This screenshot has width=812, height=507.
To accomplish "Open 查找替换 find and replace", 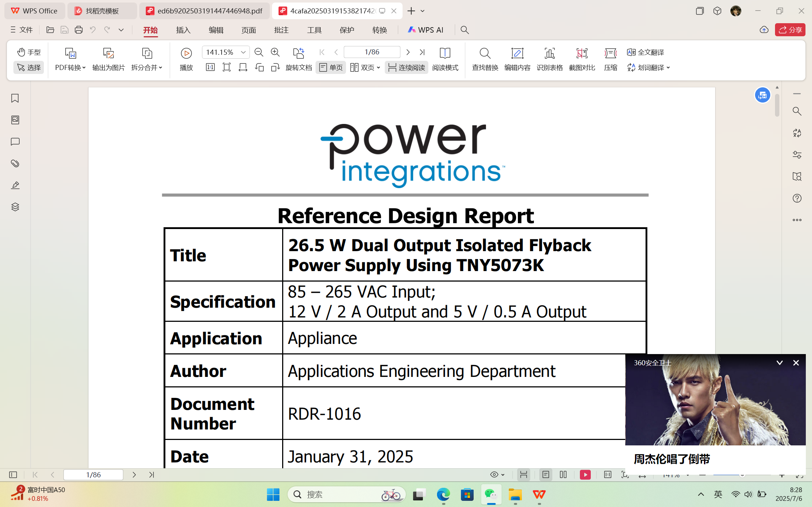I will [485, 59].
